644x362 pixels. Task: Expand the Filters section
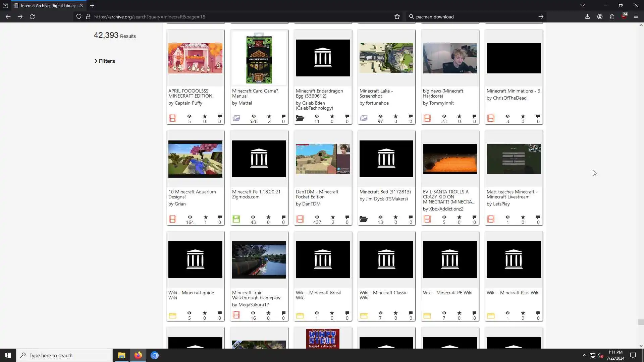click(x=105, y=61)
